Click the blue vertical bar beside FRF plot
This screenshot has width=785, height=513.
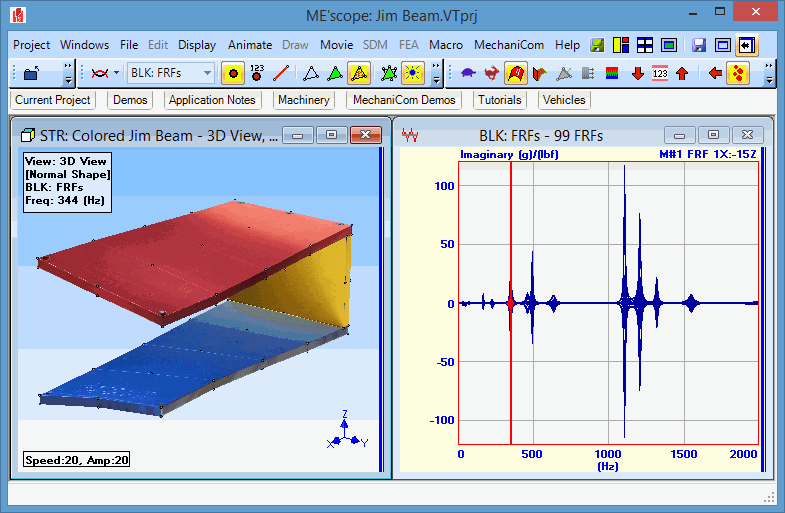763,309
